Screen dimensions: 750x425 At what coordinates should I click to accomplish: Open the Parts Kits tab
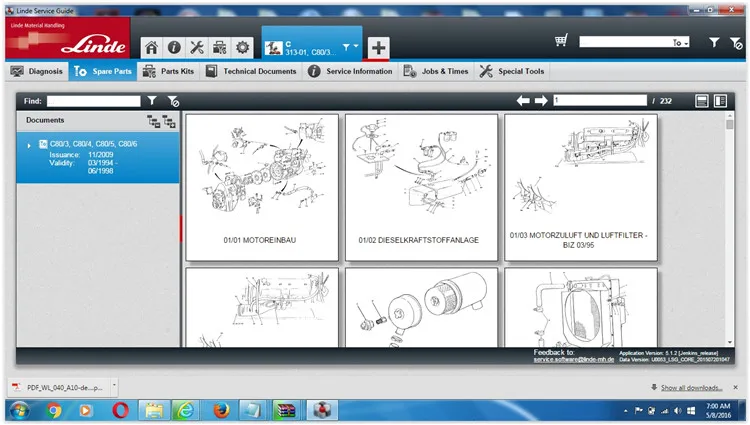(x=168, y=71)
